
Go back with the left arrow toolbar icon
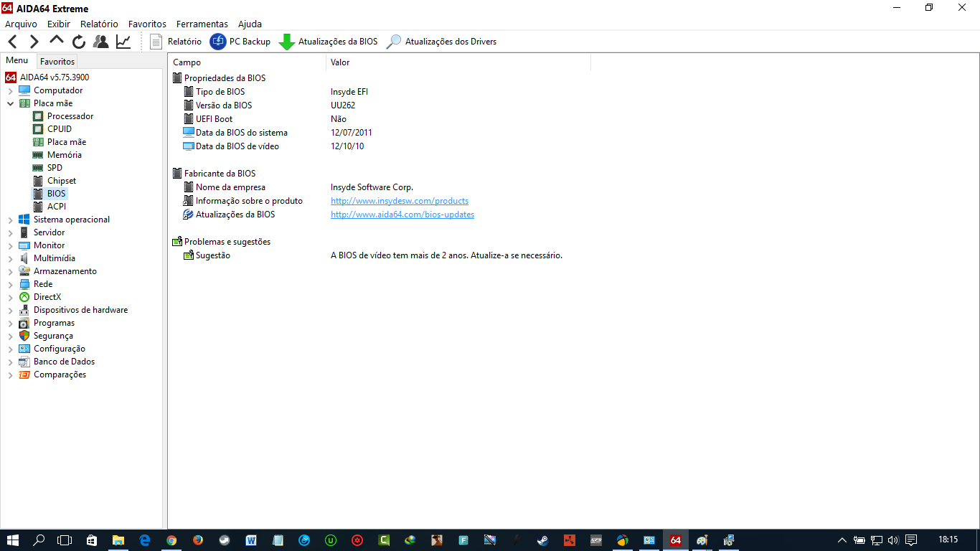click(12, 42)
